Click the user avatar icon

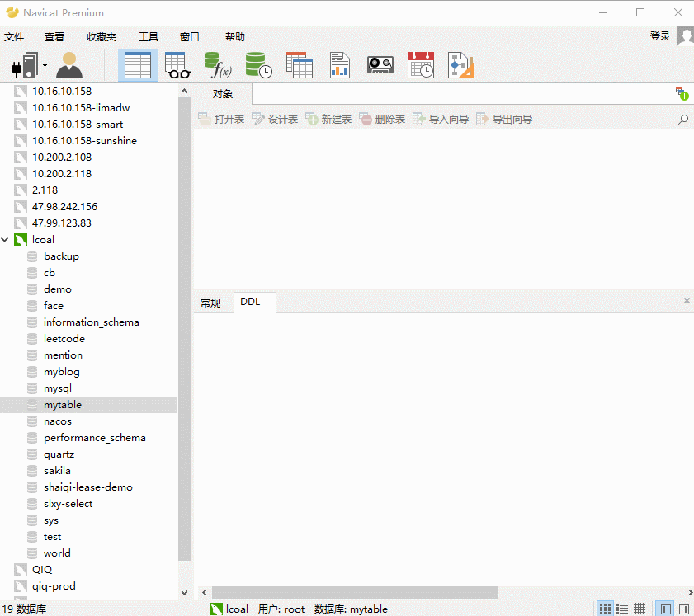coord(685,36)
